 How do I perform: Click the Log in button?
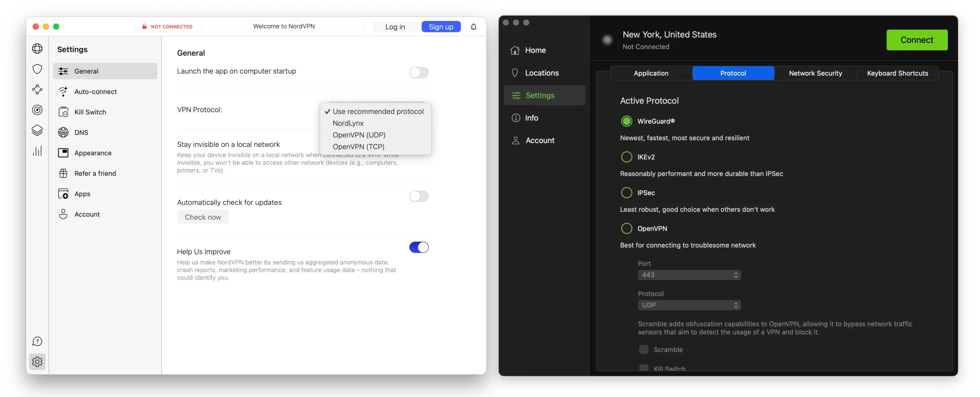[395, 27]
